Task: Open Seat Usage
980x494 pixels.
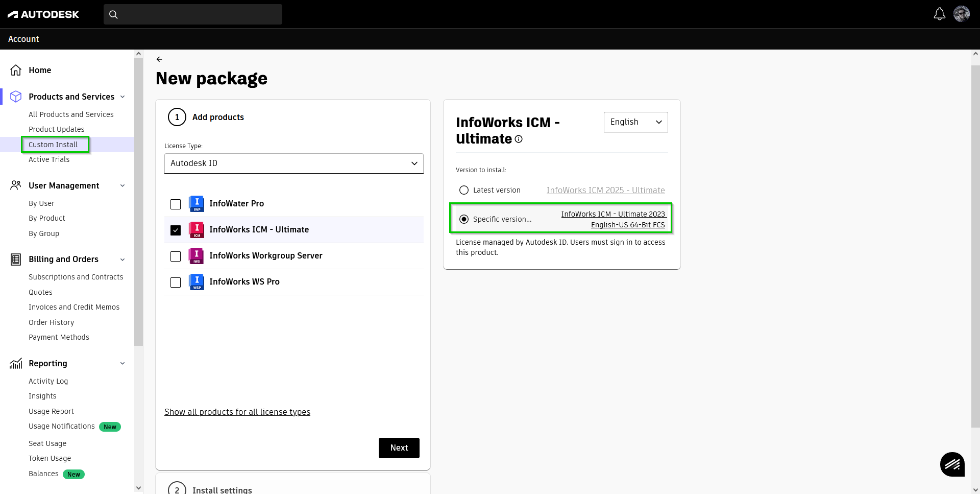Action: coord(47,443)
